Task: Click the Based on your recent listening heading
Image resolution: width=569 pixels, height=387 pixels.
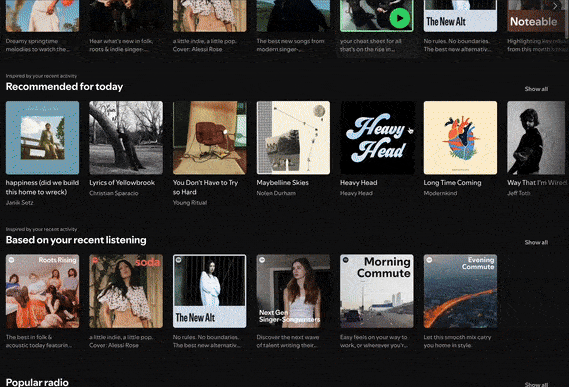Action: pyautogui.click(x=76, y=240)
